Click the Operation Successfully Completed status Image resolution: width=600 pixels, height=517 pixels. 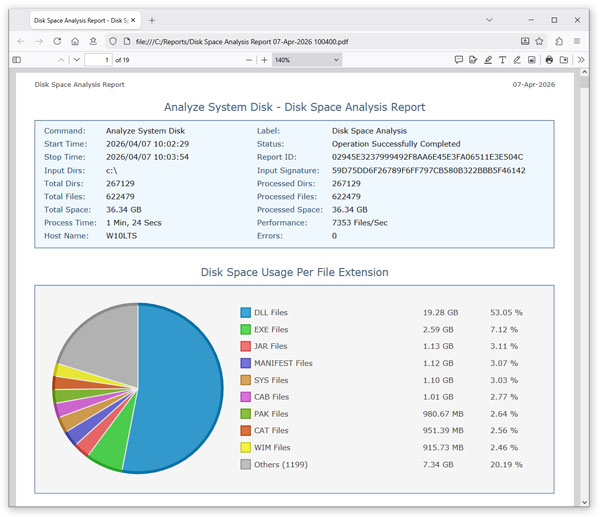(x=396, y=144)
